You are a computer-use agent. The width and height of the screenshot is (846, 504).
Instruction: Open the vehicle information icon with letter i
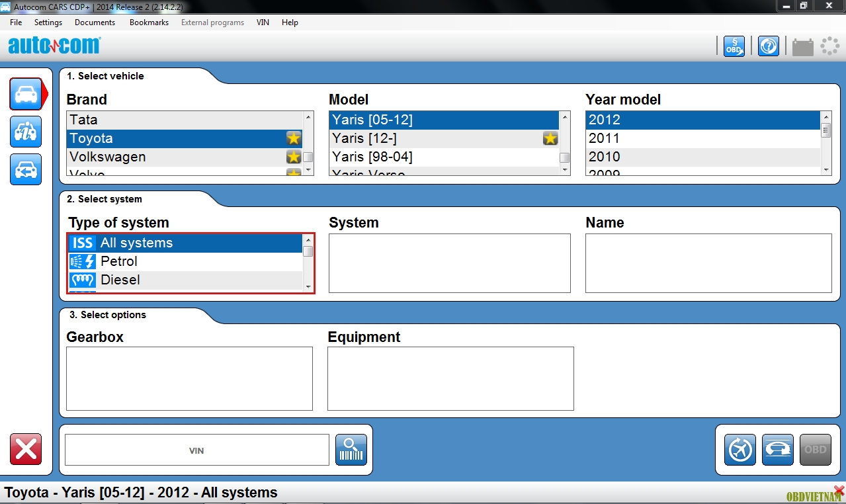26,132
